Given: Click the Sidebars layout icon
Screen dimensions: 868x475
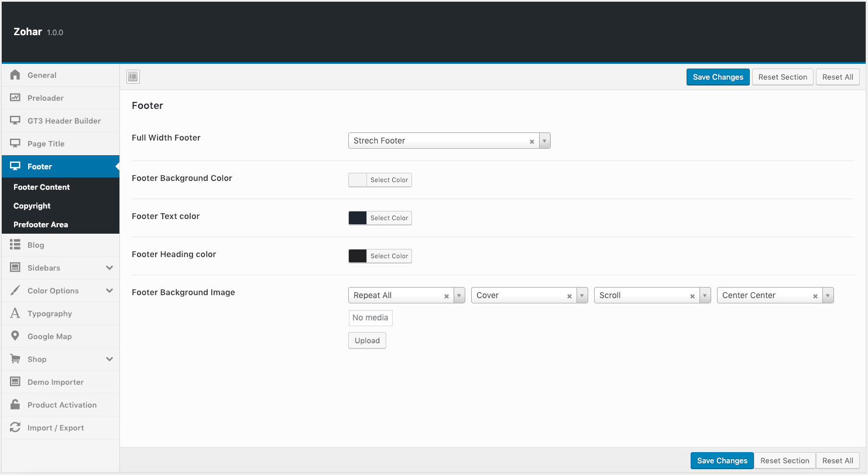Looking at the screenshot, I should point(15,268).
